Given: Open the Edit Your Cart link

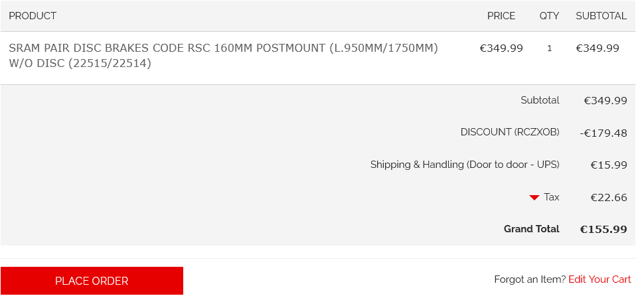Looking at the screenshot, I should [600, 279].
